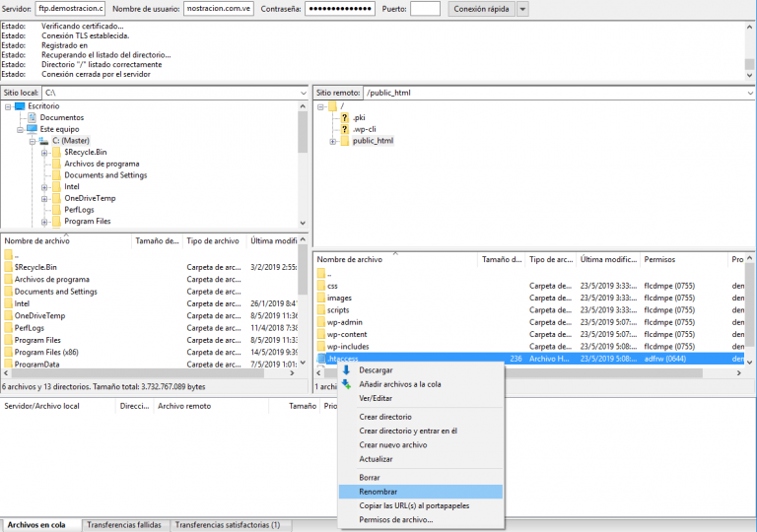Image resolution: width=757 pixels, height=532 pixels.
Task: Click the Descargar download arrow icon
Action: click(x=346, y=370)
